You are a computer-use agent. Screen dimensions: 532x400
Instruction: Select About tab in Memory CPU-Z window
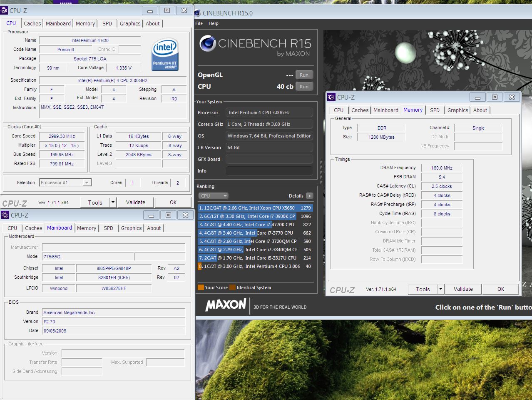(x=480, y=110)
